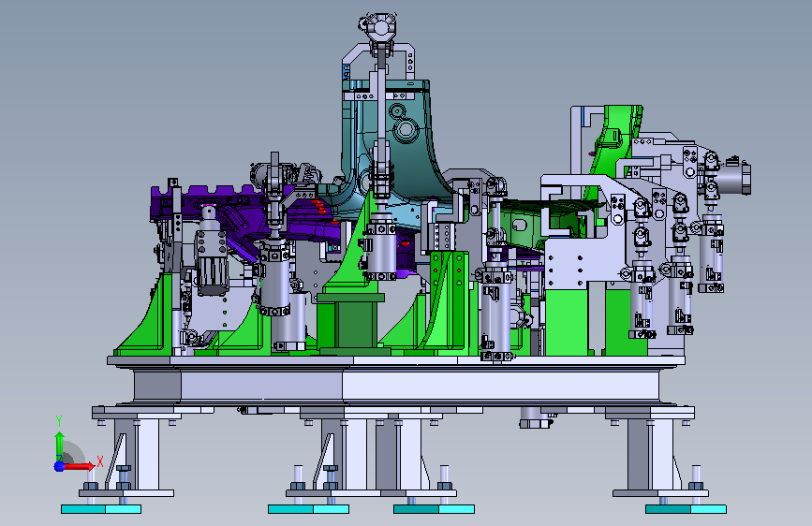Image resolution: width=812 pixels, height=526 pixels.
Task: Click the red X label of the triad
Action: [x=100, y=461]
